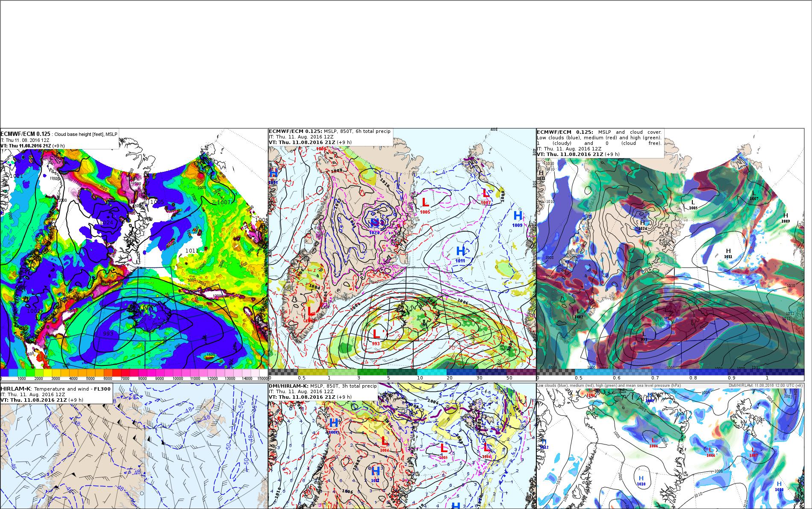Click the light blue 0.5 swatch in cloud cover legend

pos(594,372)
